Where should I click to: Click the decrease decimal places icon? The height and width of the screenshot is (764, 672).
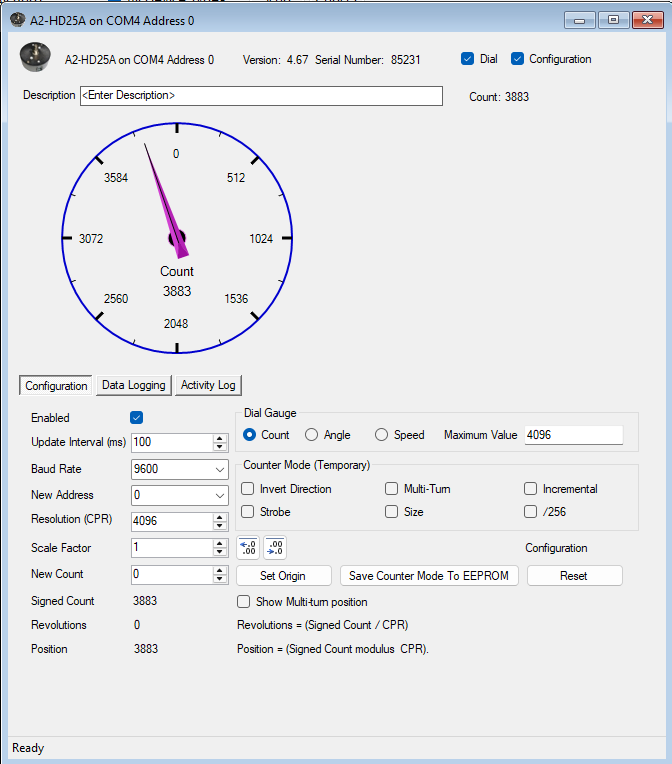click(274, 548)
